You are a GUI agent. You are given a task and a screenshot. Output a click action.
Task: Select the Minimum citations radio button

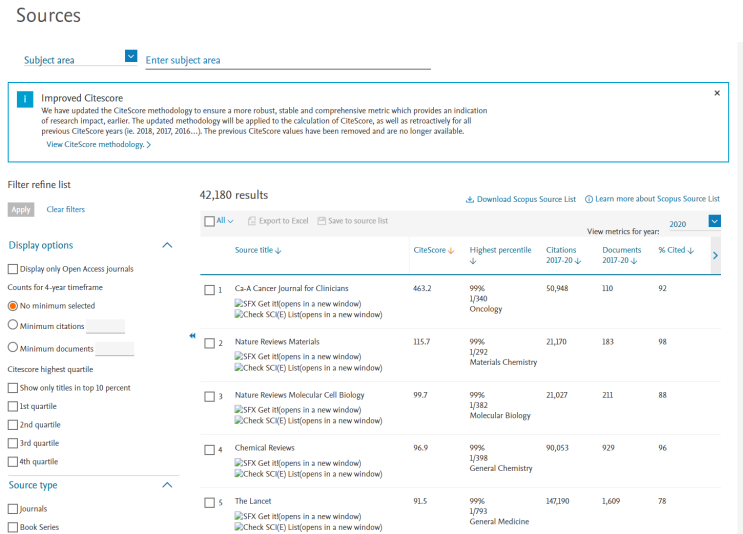pos(13,325)
